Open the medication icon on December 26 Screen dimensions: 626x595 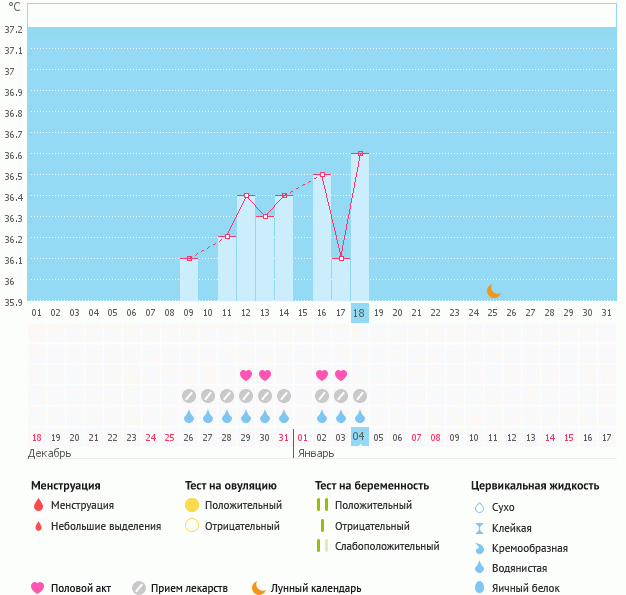pyautogui.click(x=189, y=395)
